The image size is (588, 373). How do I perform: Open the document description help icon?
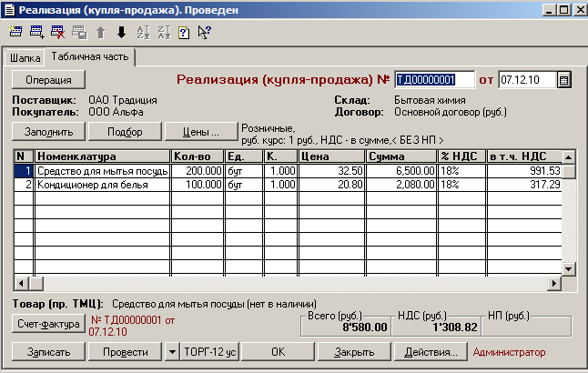point(183,32)
